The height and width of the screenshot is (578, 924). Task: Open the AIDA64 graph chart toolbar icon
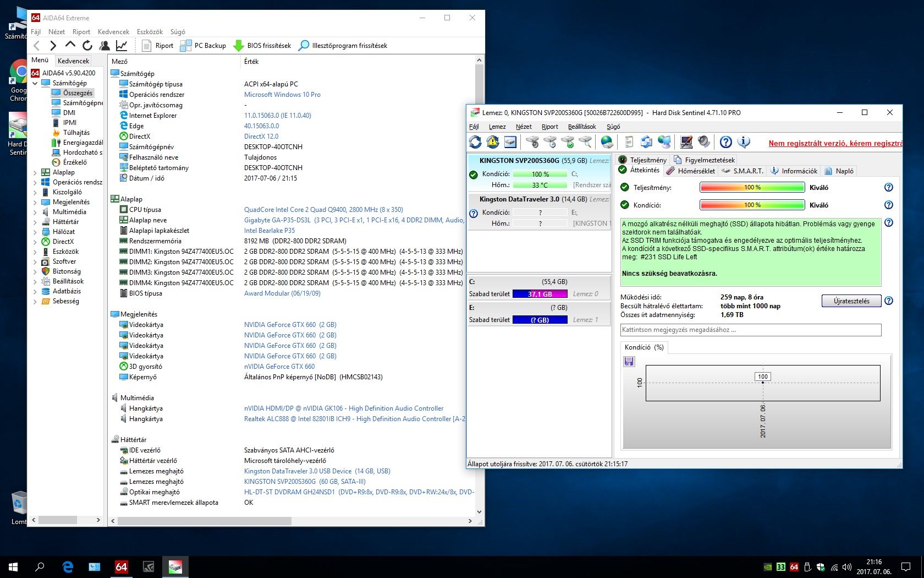(121, 46)
